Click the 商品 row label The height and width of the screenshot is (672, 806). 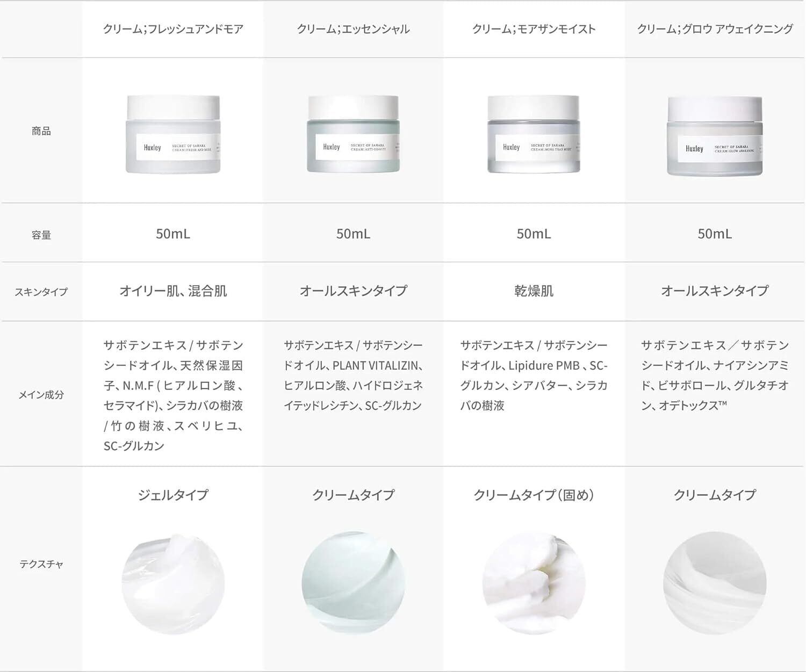[41, 131]
